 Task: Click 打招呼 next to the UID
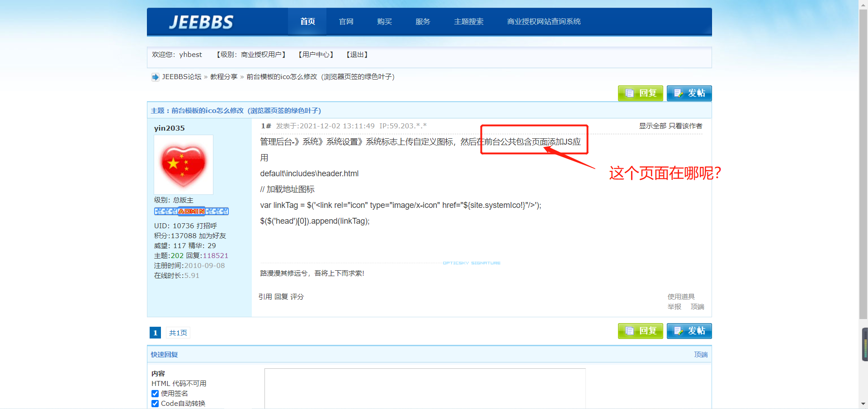pos(207,226)
